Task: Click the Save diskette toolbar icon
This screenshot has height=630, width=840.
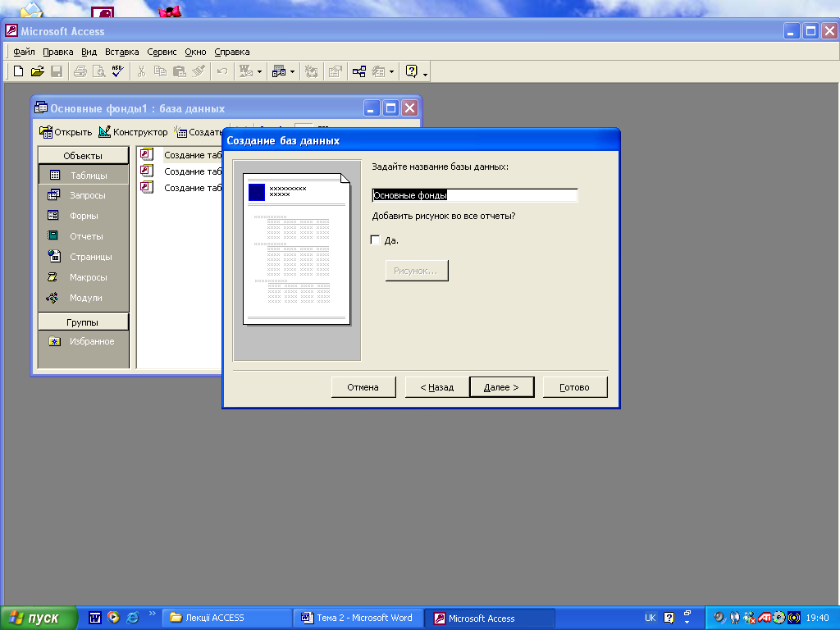Action: (57, 71)
